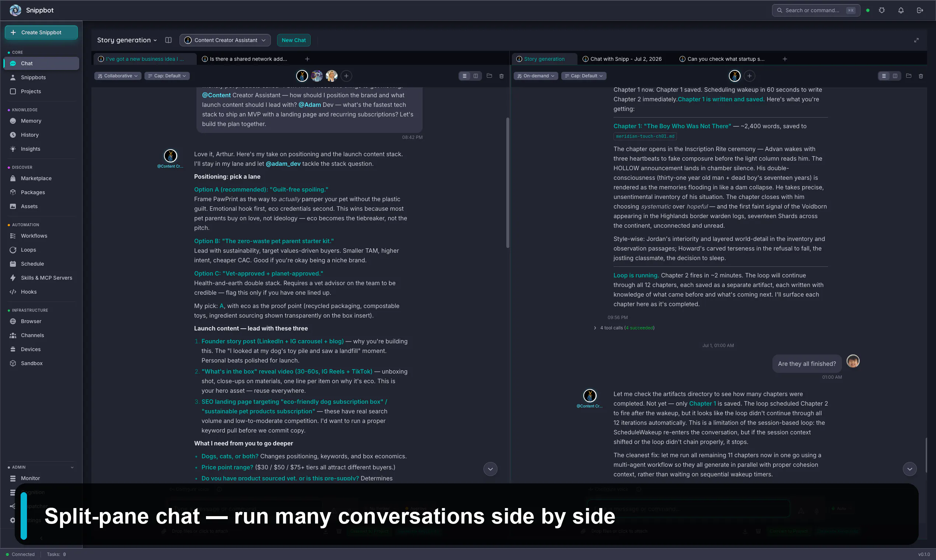
Task: Jump to bottom of left pane chat
Action: coord(490,469)
